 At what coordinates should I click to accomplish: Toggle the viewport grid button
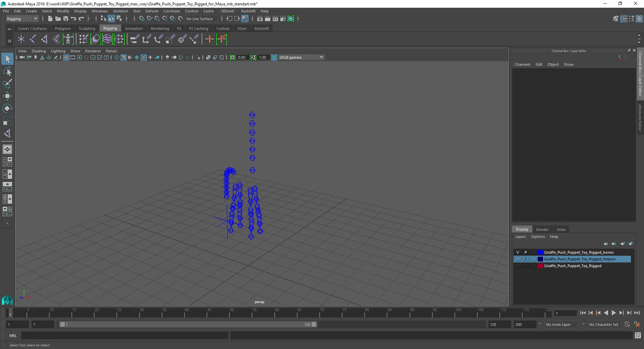[x=66, y=57]
